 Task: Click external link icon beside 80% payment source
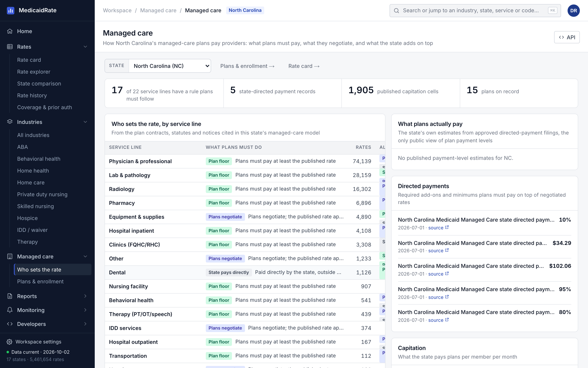(447, 320)
